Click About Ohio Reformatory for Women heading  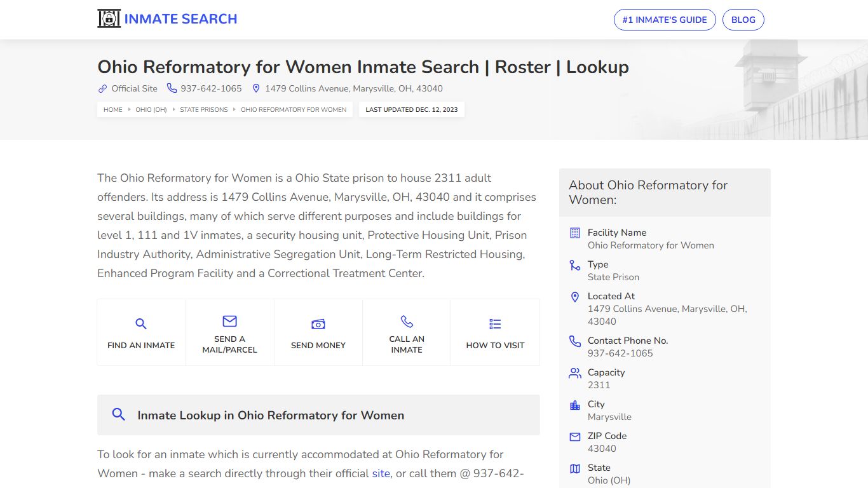648,193
